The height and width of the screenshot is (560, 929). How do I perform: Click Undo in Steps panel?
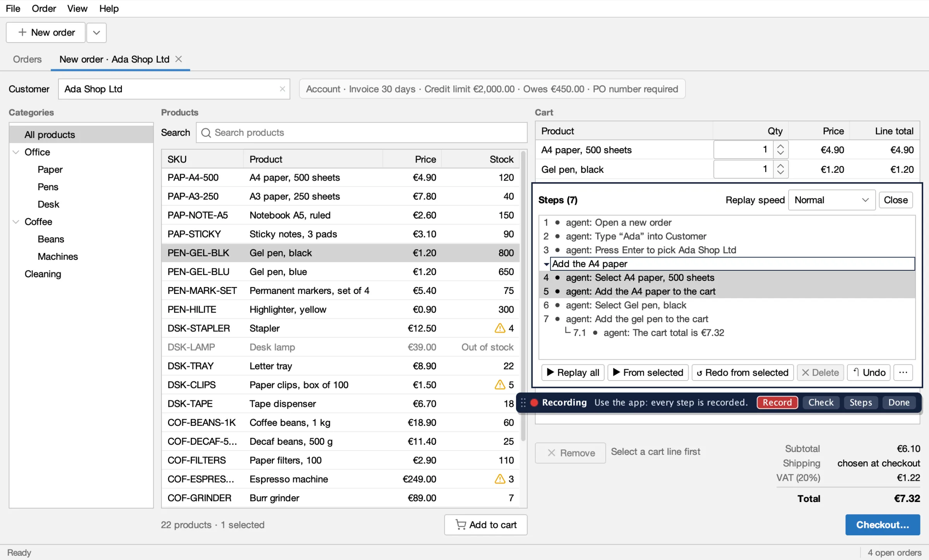click(869, 372)
